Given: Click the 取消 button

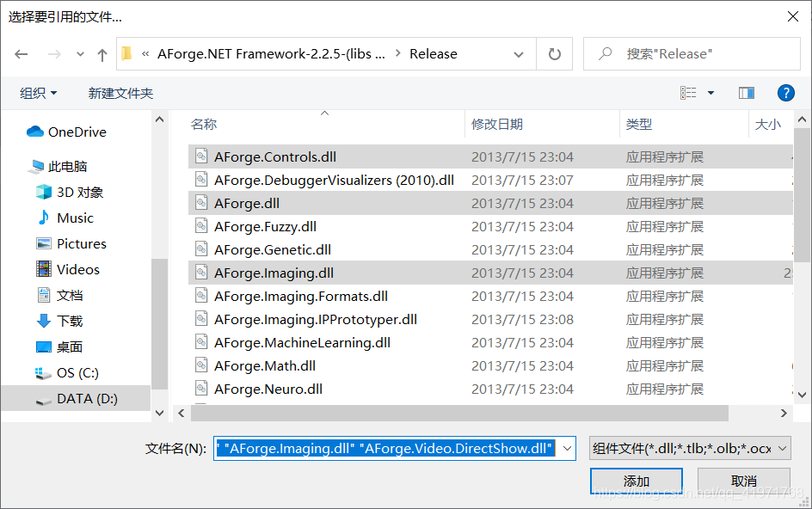Looking at the screenshot, I should pos(744,481).
